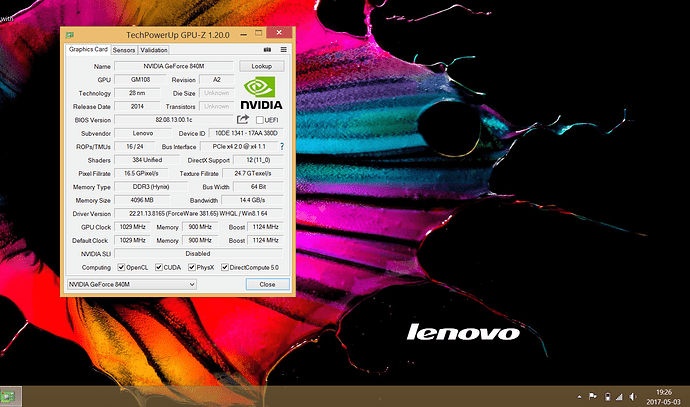Click the Pixel Fillrate field 16.5 GPixel/s

point(141,173)
